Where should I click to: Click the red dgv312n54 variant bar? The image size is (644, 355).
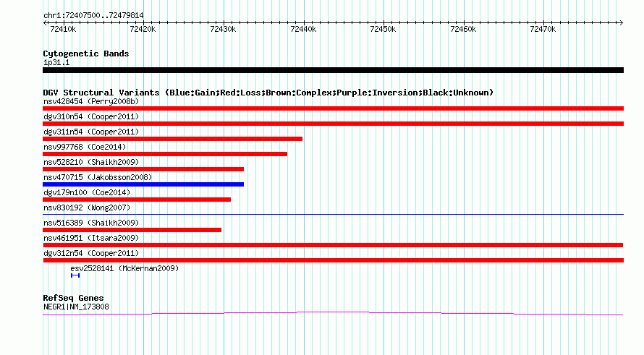[333, 260]
